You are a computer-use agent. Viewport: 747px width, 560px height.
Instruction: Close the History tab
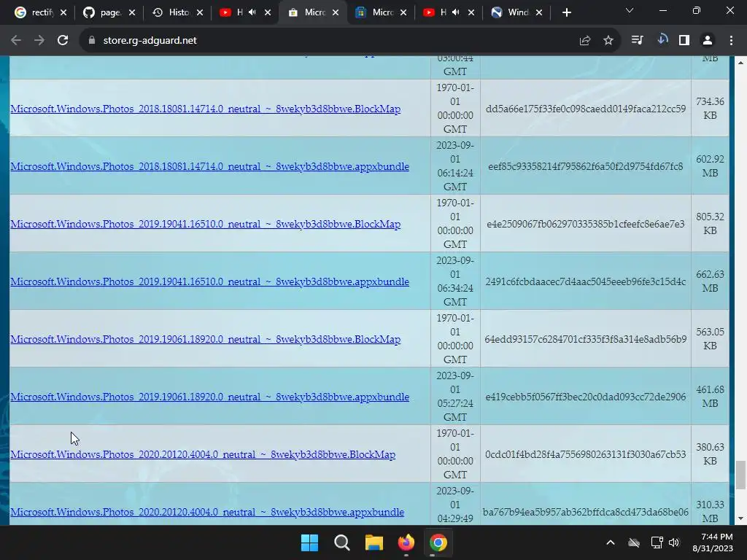200,12
